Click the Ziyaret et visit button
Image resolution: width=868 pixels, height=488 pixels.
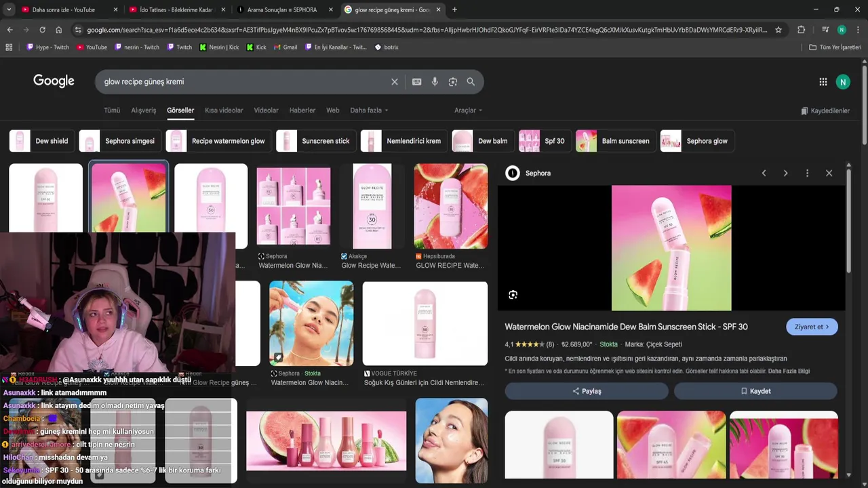point(812,327)
